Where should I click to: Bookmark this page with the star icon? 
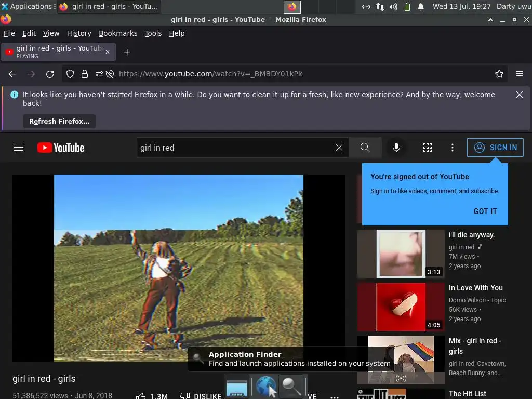pos(499,74)
